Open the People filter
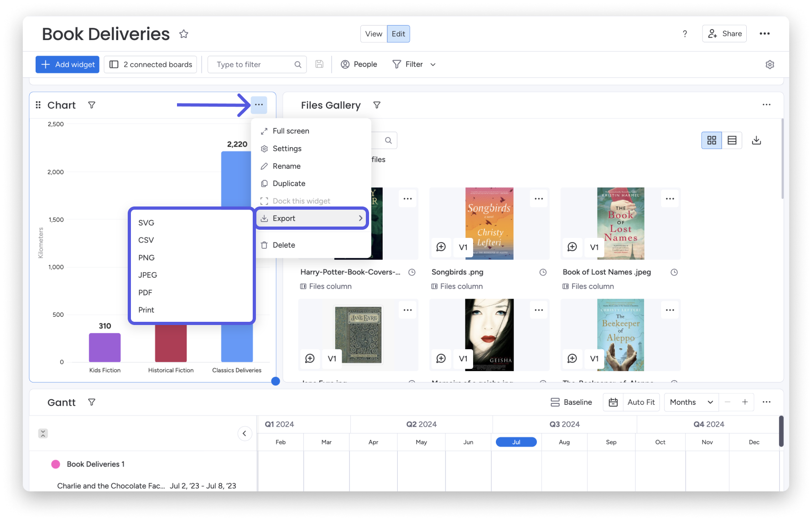The width and height of the screenshot is (812, 521). [x=359, y=65]
